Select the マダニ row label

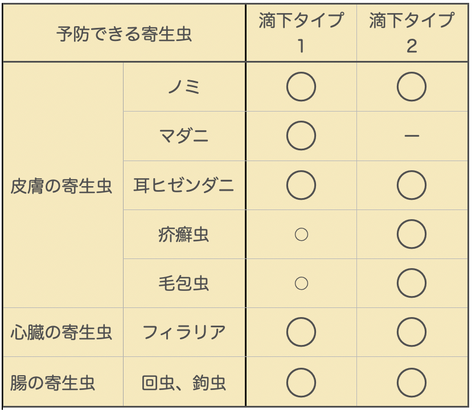(x=184, y=136)
